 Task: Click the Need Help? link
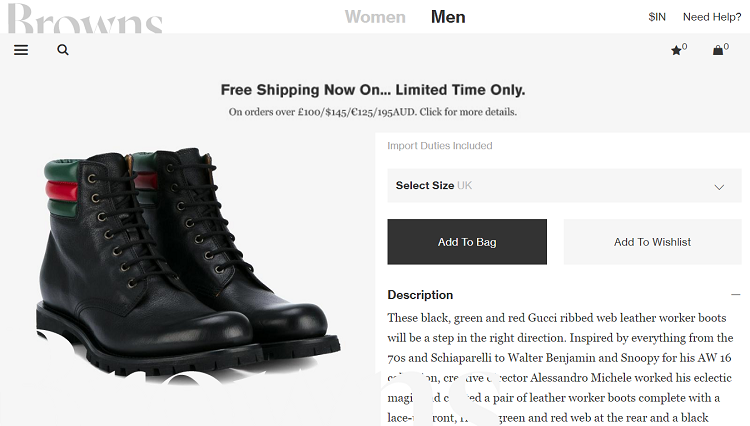coord(712,17)
